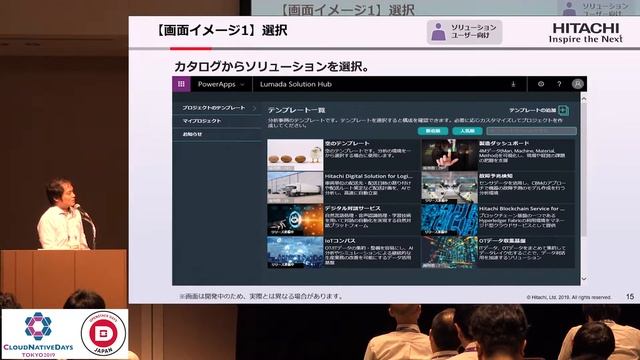Open the デジタル対話サービス title
This screenshot has height=360, width=640.
pyautogui.click(x=353, y=209)
